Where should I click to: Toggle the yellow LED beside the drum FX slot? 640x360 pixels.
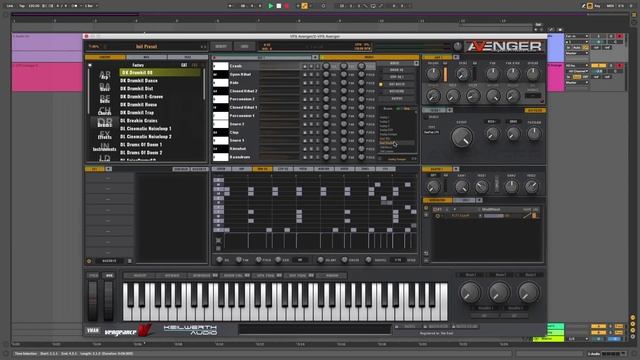pos(380,84)
